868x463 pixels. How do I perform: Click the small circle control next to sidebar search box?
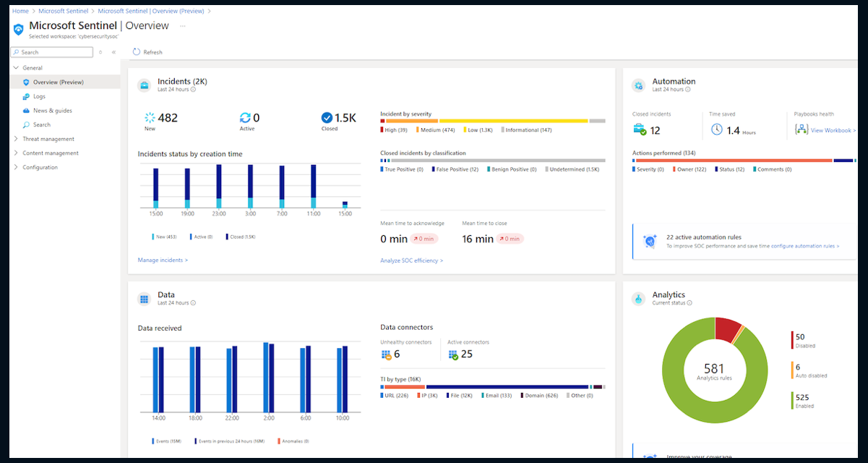tap(100, 52)
